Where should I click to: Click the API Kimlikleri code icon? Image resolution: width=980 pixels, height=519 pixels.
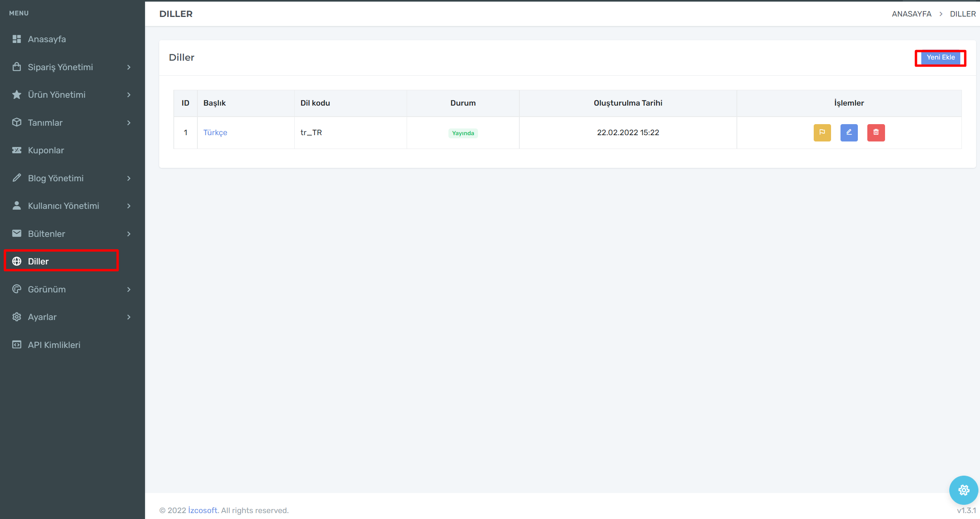[17, 345]
